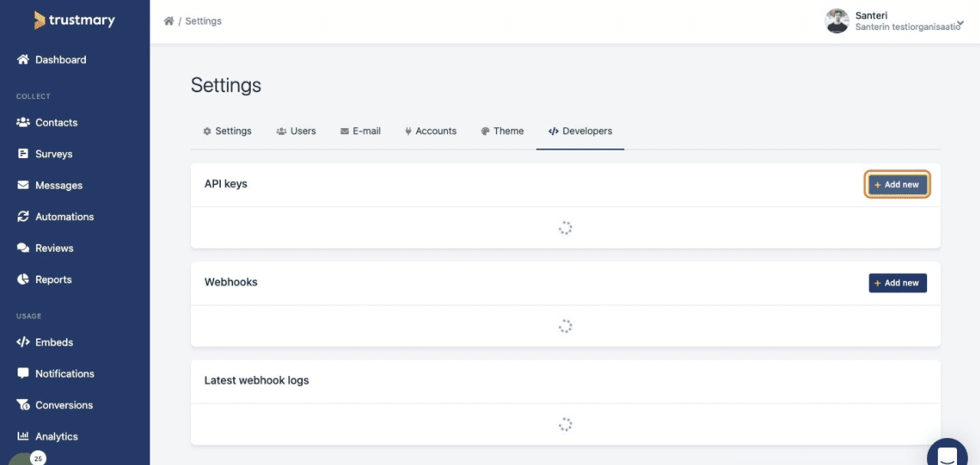
Task: Click the Santeri profile avatar
Action: pos(837,21)
